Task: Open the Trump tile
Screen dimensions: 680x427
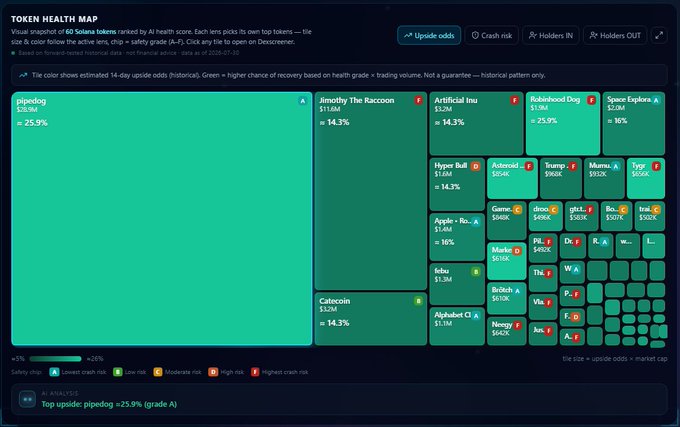Action: (561, 178)
